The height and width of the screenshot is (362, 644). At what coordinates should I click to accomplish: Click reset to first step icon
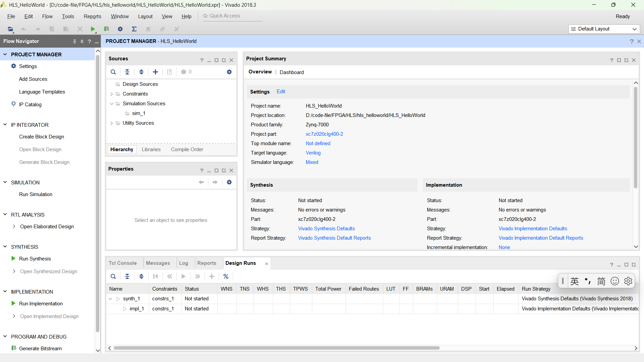tap(155, 277)
